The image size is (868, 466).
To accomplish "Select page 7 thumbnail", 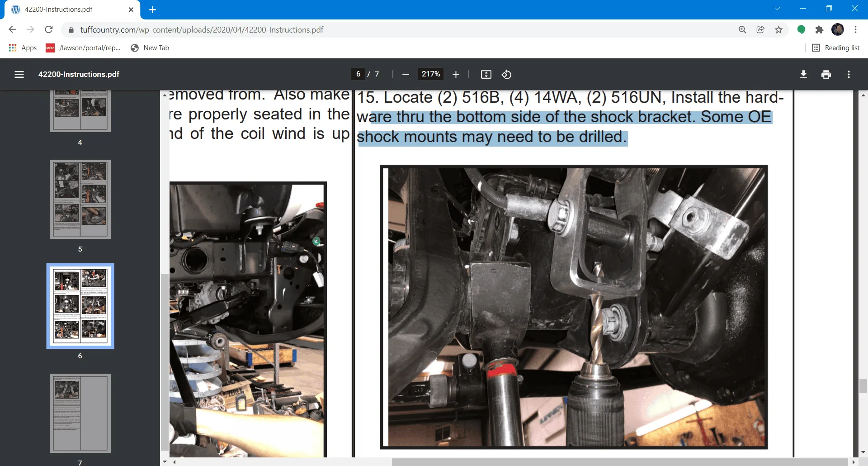I will [x=80, y=413].
